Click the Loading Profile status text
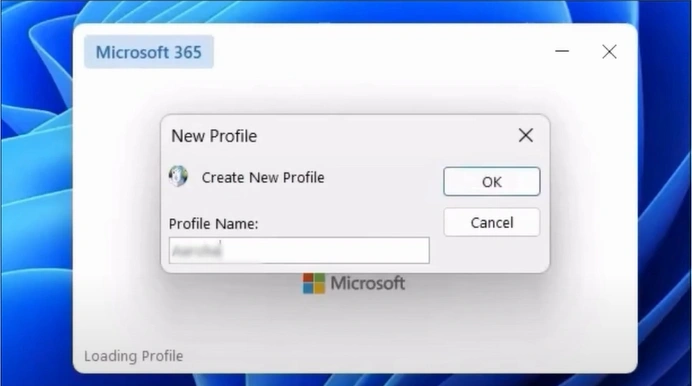 tap(133, 356)
